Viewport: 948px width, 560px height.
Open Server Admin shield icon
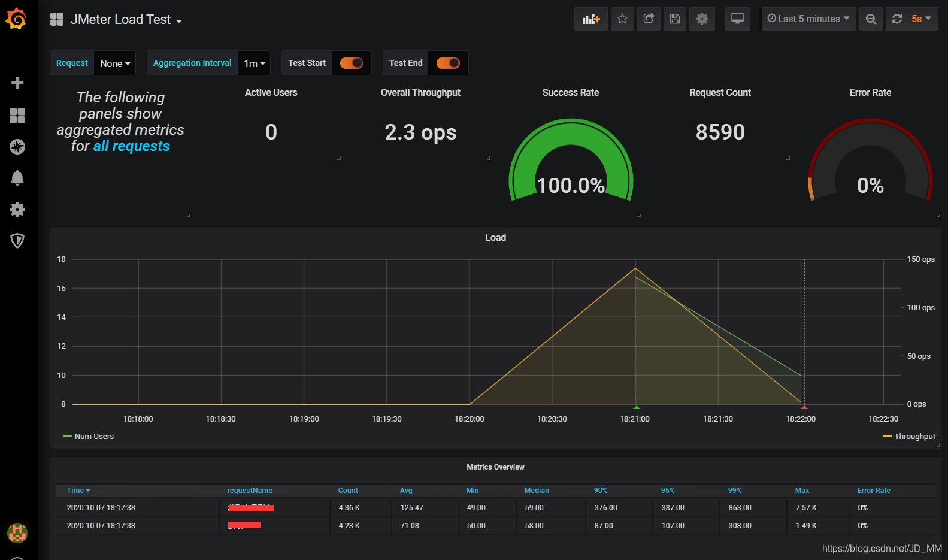[x=17, y=241]
